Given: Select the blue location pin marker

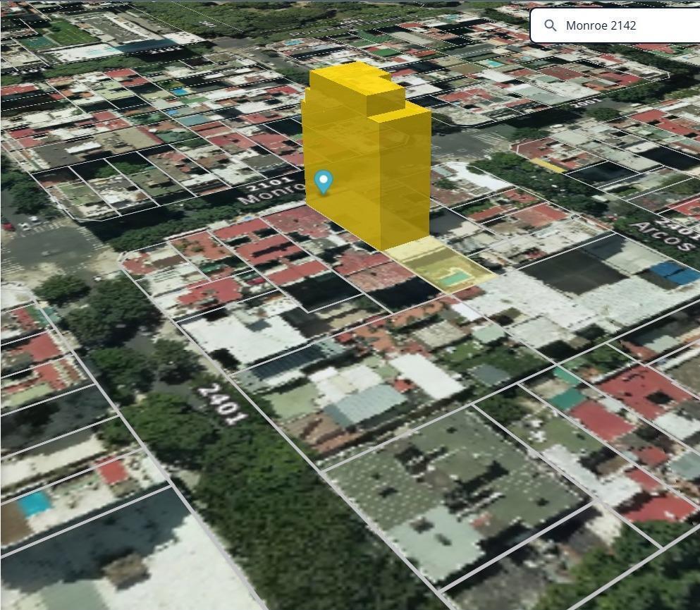Looking at the screenshot, I should coord(324,182).
